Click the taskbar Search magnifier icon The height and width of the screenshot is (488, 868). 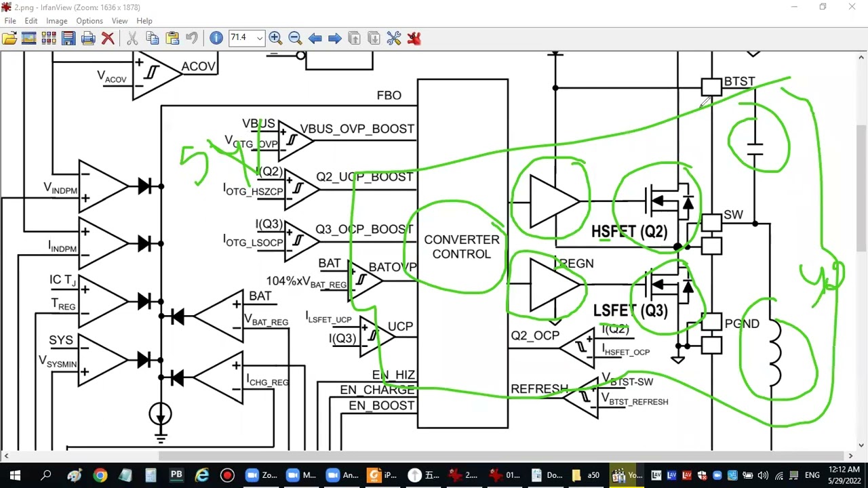coord(46,475)
